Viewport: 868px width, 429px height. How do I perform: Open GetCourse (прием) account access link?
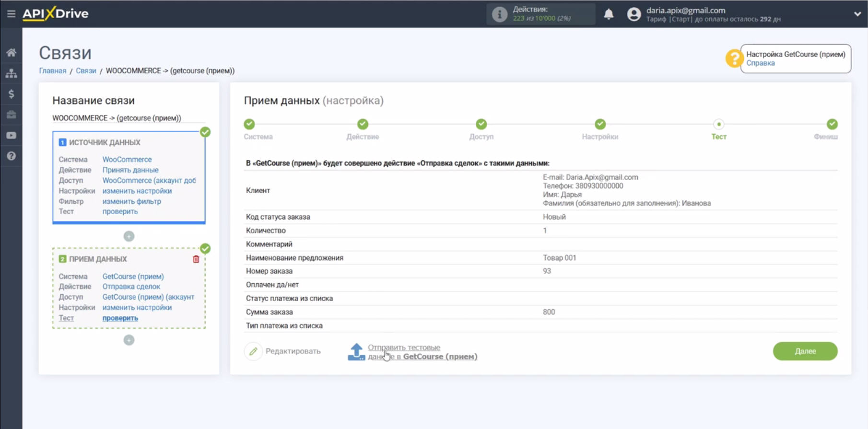pyautogui.click(x=148, y=297)
